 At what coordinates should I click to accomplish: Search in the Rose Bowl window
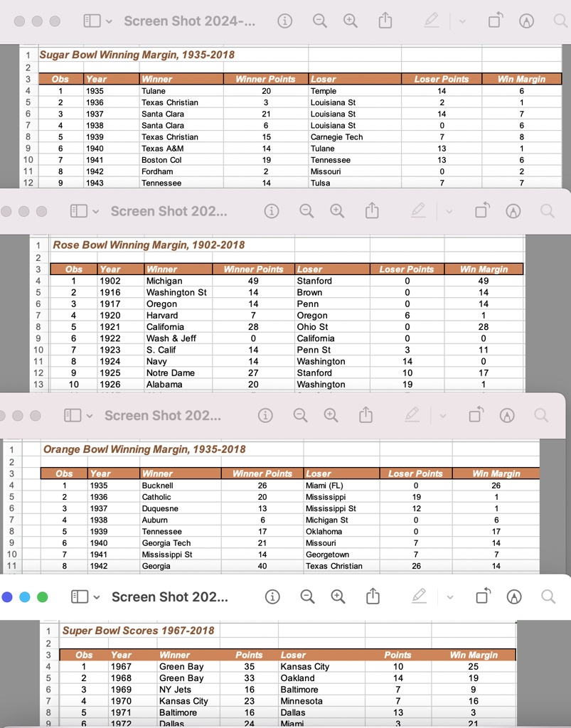point(548,211)
